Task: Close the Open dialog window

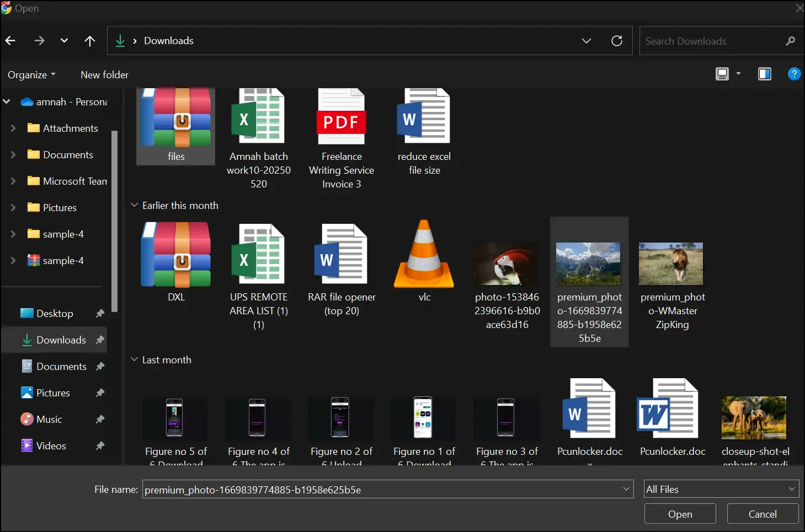Action: (x=799, y=8)
